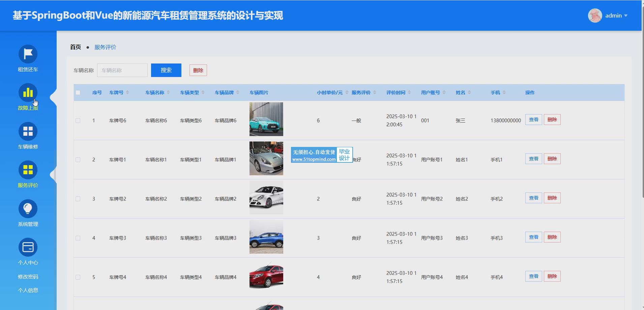Focus the 车辆名称 search input
This screenshot has width=644, height=310.
[122, 70]
